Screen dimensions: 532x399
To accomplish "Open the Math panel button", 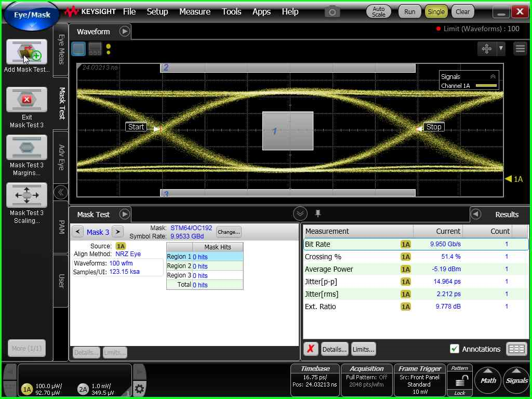I will (488, 380).
